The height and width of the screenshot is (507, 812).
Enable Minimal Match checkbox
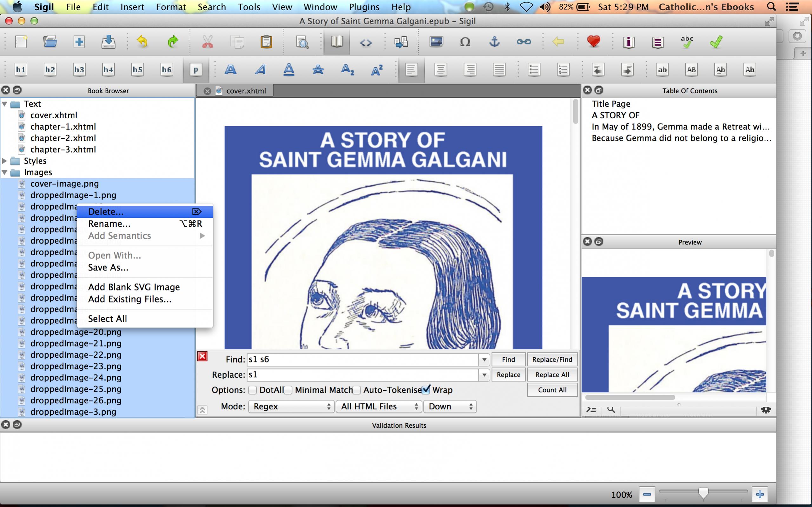click(288, 390)
